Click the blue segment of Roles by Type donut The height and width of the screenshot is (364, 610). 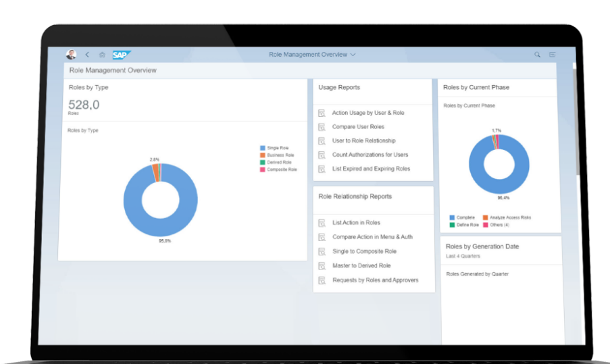pos(161,228)
